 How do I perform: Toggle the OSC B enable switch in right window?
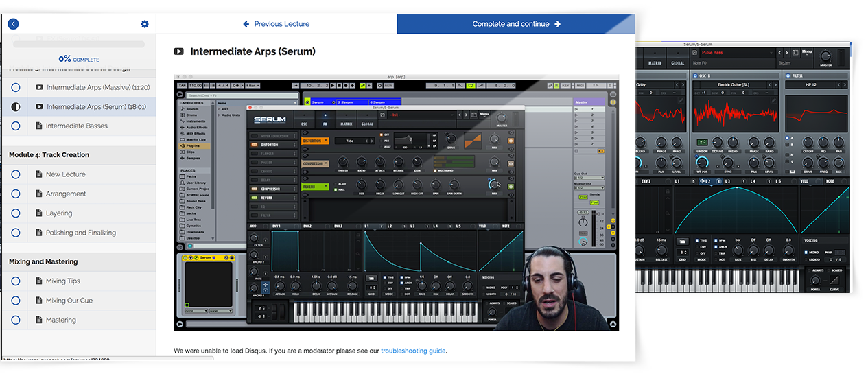tap(695, 75)
